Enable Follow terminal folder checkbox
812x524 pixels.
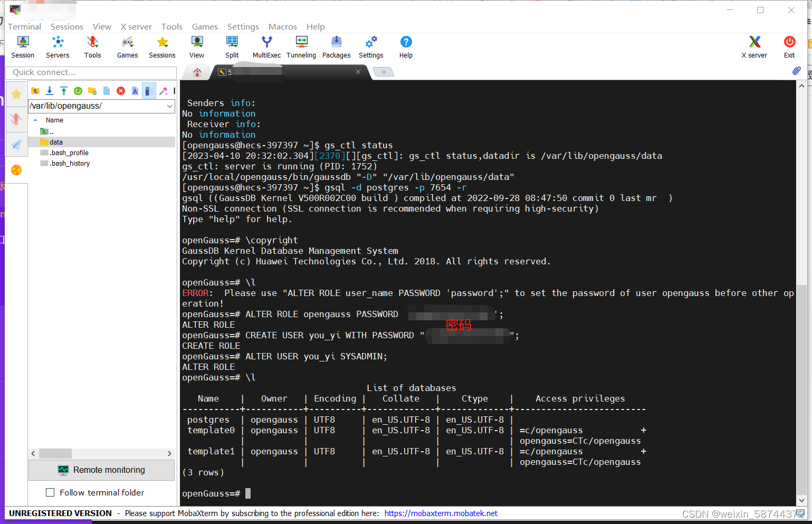click(x=50, y=492)
